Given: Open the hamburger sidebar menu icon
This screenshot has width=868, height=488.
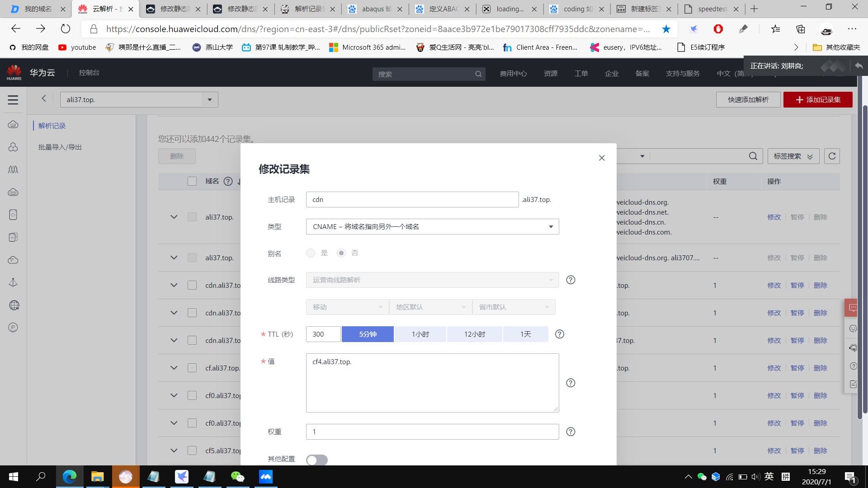Looking at the screenshot, I should pyautogui.click(x=13, y=100).
